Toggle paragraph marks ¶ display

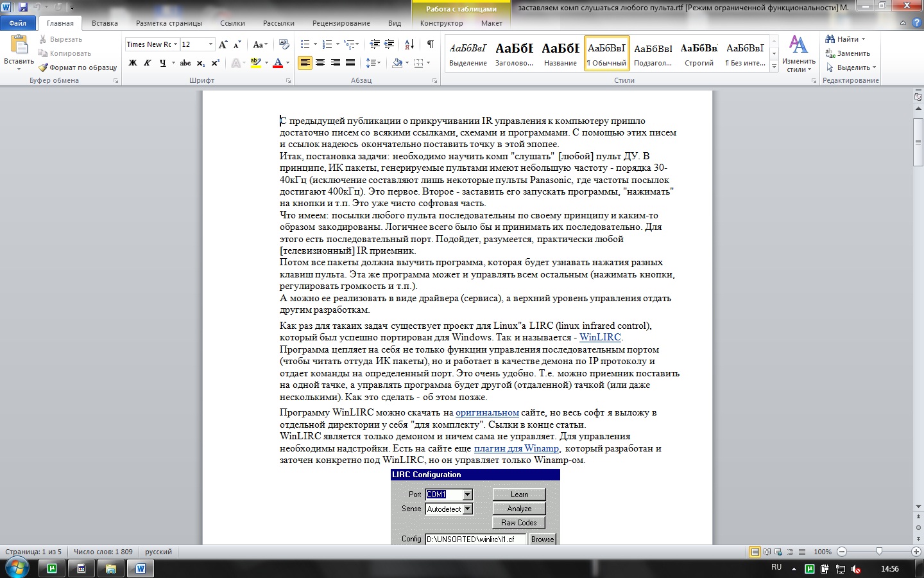[x=430, y=44]
